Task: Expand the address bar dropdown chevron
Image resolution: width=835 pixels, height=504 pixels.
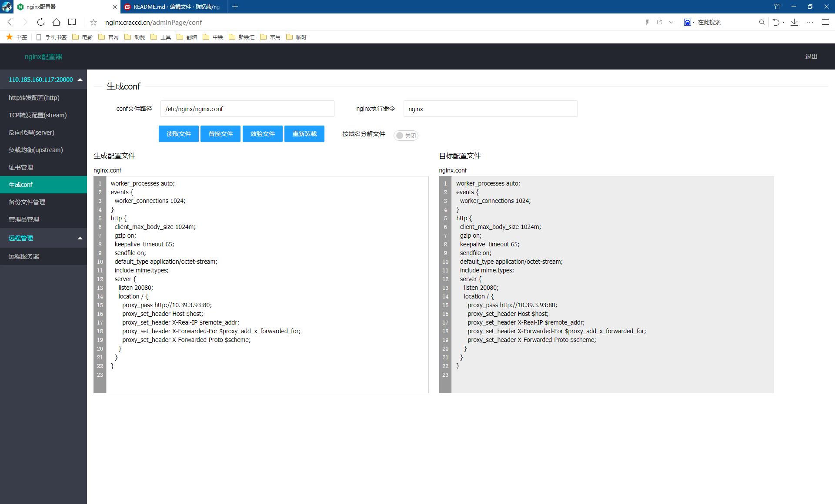Action: pos(671,22)
